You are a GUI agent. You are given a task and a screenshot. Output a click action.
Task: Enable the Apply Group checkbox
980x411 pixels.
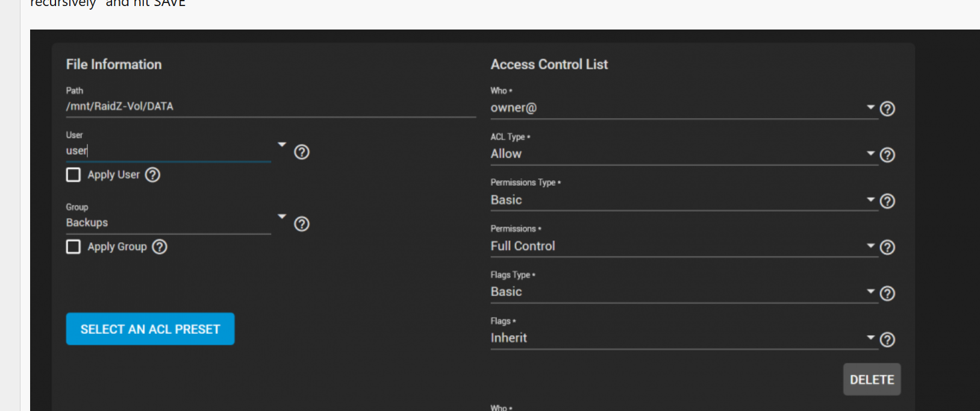tap(73, 247)
